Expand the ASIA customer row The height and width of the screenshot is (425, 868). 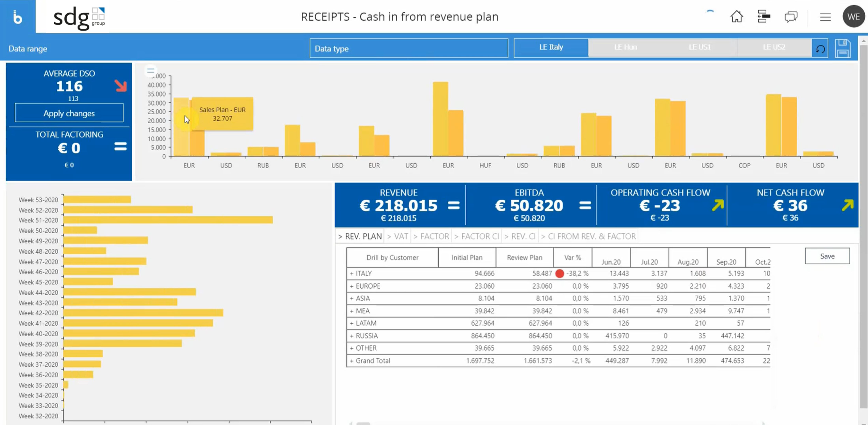(352, 299)
